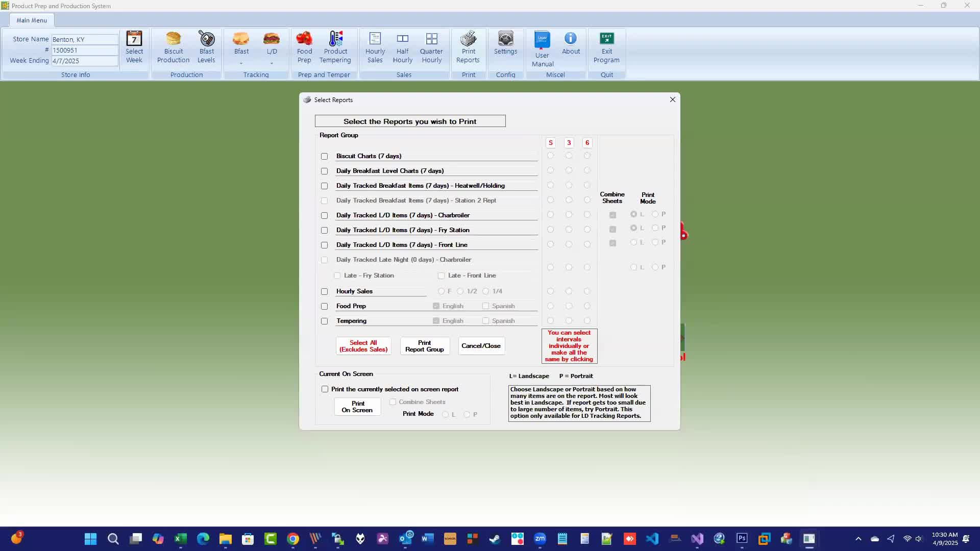Switch to the Main Menu tab
Screen dimensions: 980x551
(x=32, y=20)
